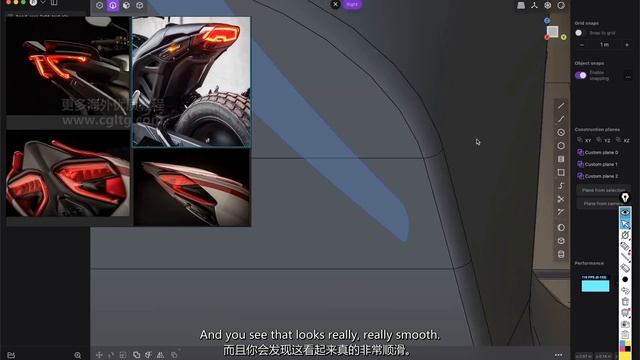This screenshot has width=640, height=360.
Task: Click the first hexagon selection mode icon
Action: point(100,5)
